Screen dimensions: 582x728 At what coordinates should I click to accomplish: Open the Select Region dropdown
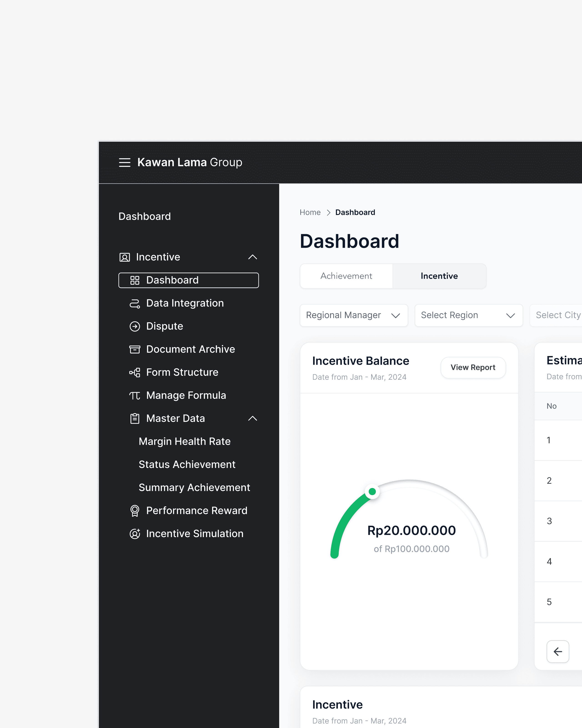click(468, 315)
